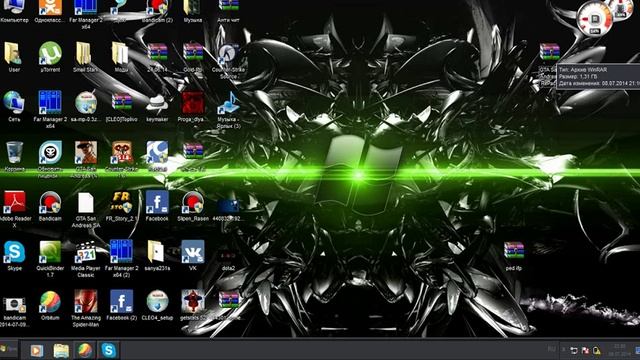
Task: Open the media player taskbar icon
Action: [x=36, y=351]
